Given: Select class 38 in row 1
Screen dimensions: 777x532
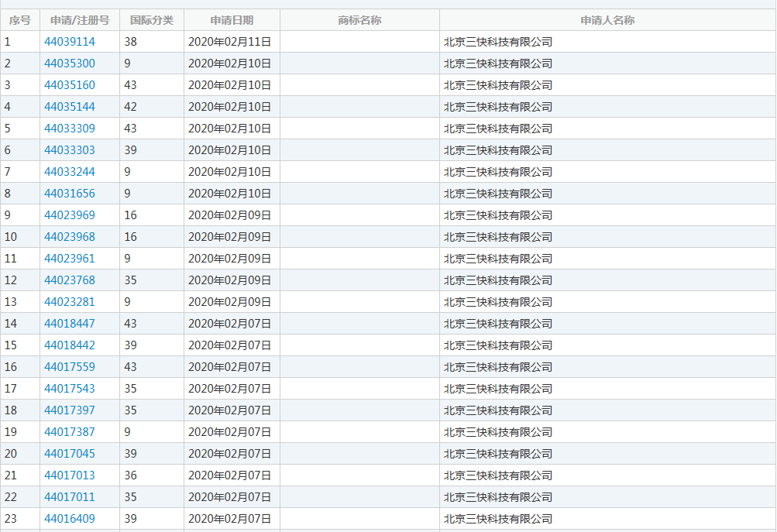Looking at the screenshot, I should click(x=130, y=42).
